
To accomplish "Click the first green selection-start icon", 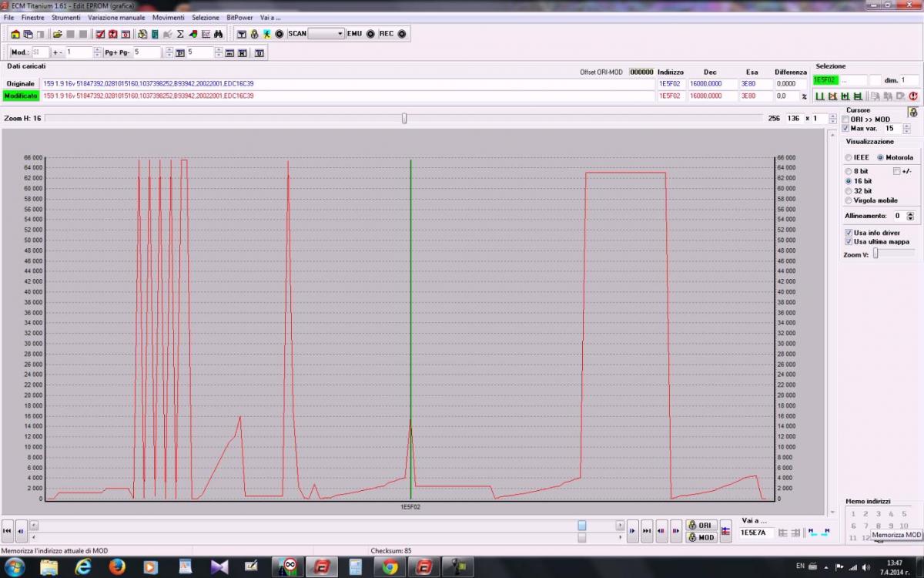I will click(x=820, y=96).
